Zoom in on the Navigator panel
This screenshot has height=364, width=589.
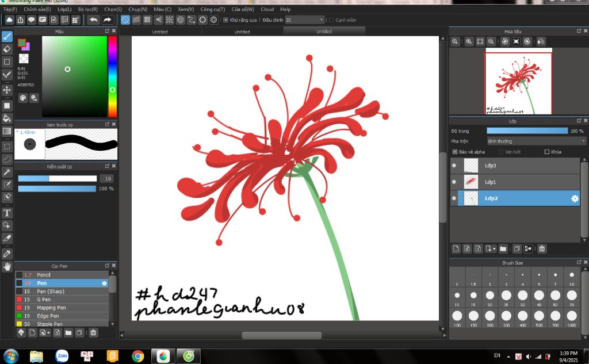click(469, 42)
